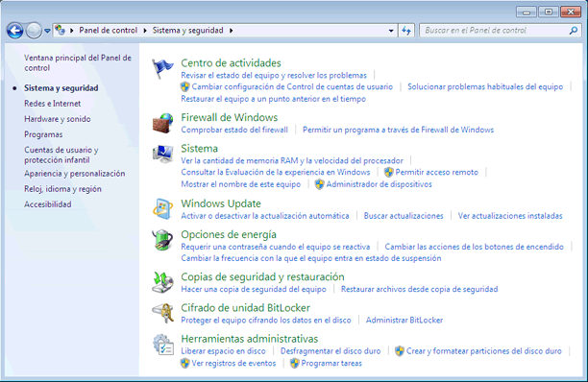Go to Redes e Internet category
588x382 pixels.
53,104
